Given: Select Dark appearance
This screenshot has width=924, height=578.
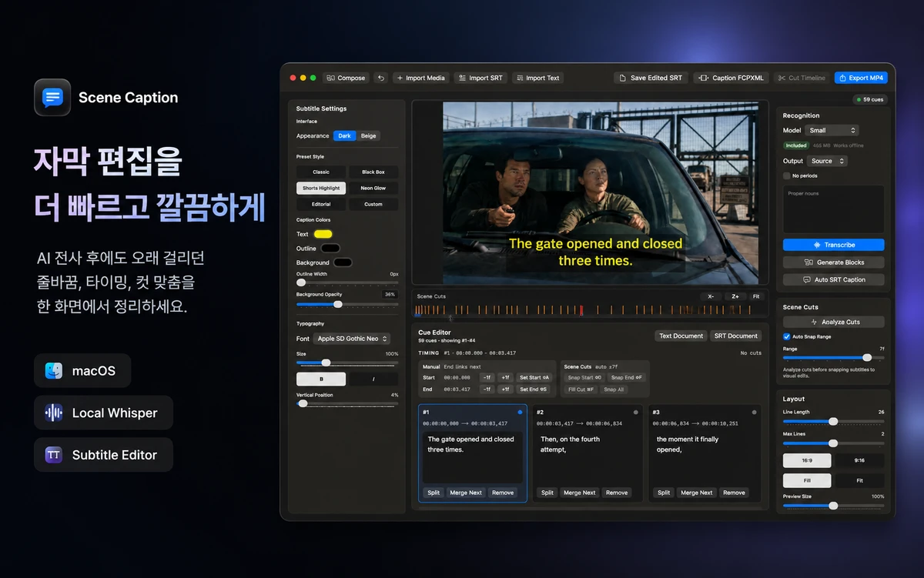Looking at the screenshot, I should pyautogui.click(x=344, y=135).
